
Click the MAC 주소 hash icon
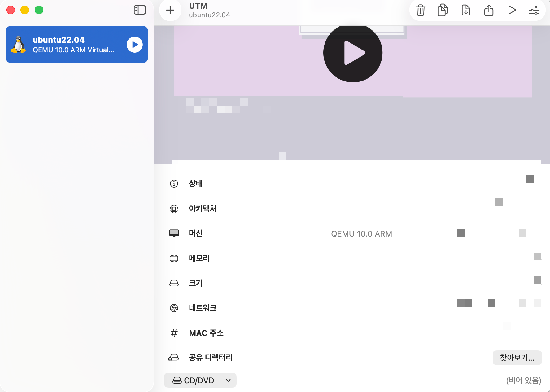point(174,333)
